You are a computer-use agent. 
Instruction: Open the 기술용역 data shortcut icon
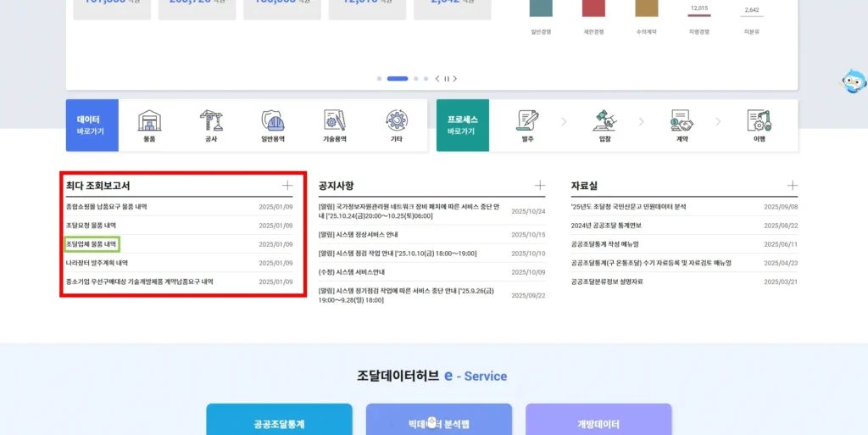(x=334, y=123)
